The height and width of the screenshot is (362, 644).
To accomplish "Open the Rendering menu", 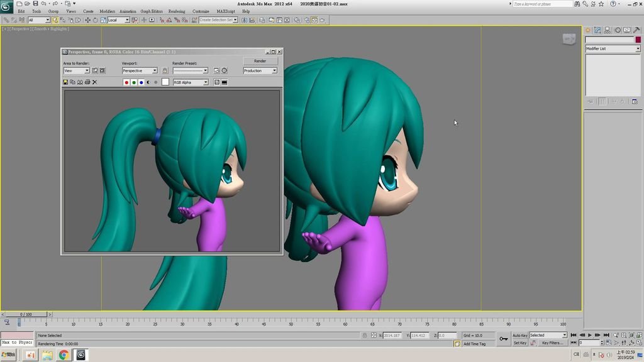I will click(177, 11).
